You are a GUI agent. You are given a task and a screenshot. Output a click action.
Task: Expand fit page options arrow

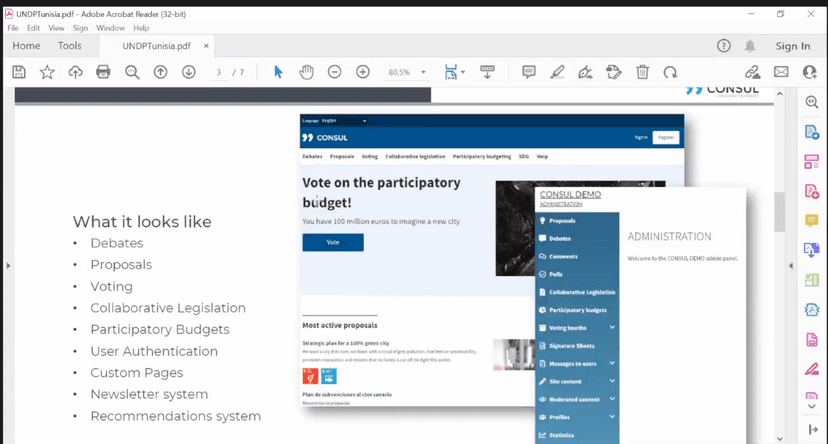coord(463,72)
